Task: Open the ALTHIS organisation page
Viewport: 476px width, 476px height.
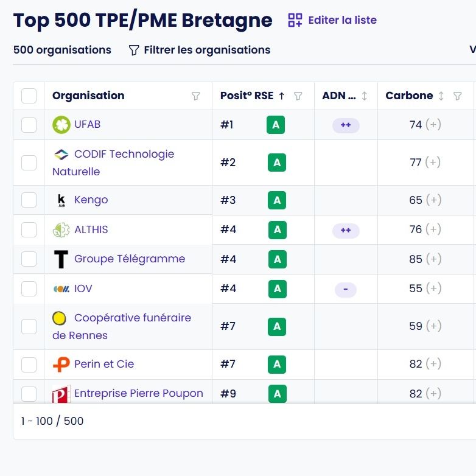Action: pos(91,230)
